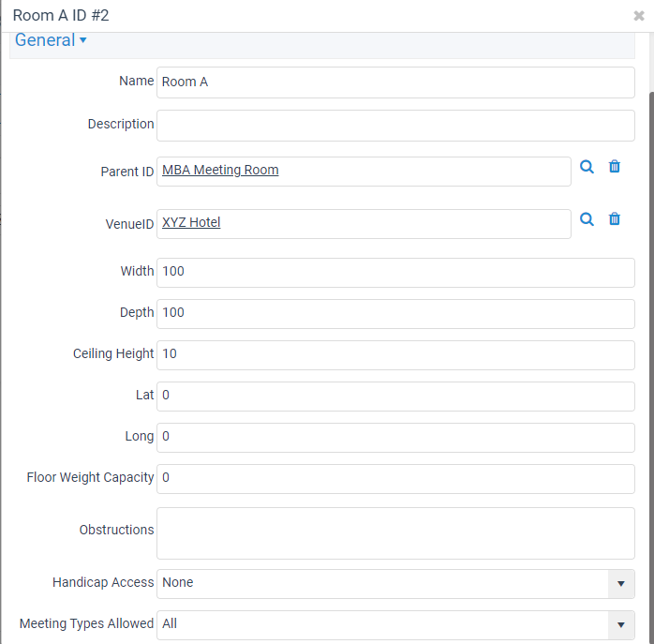654x644 pixels.
Task: Click the Floor Weight Capacity label
Action: click(x=90, y=477)
